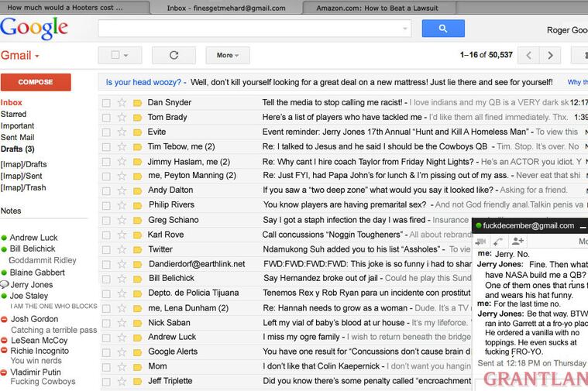The width and height of the screenshot is (588, 391).
Task: Open the Inbox folder
Action: [x=12, y=102]
